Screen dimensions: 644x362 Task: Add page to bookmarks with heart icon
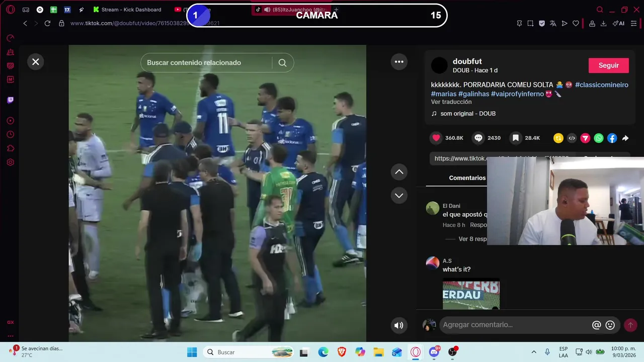[x=576, y=23]
